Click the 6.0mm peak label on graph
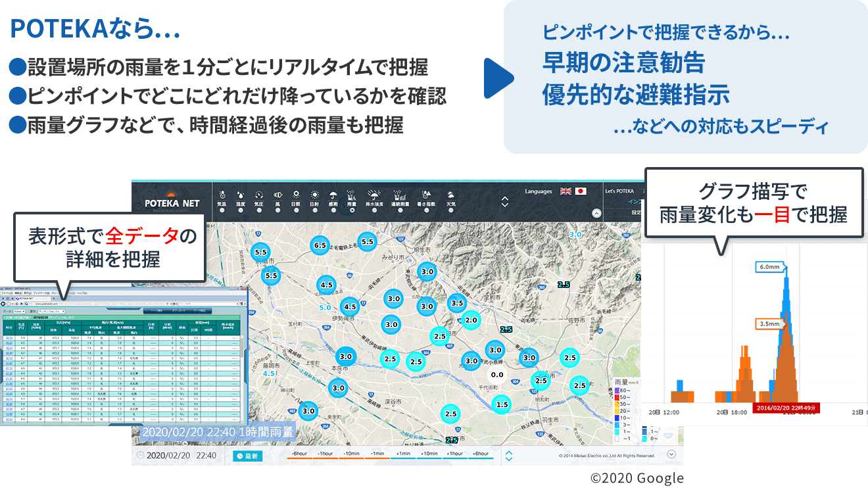The height and width of the screenshot is (488, 868). click(x=769, y=267)
